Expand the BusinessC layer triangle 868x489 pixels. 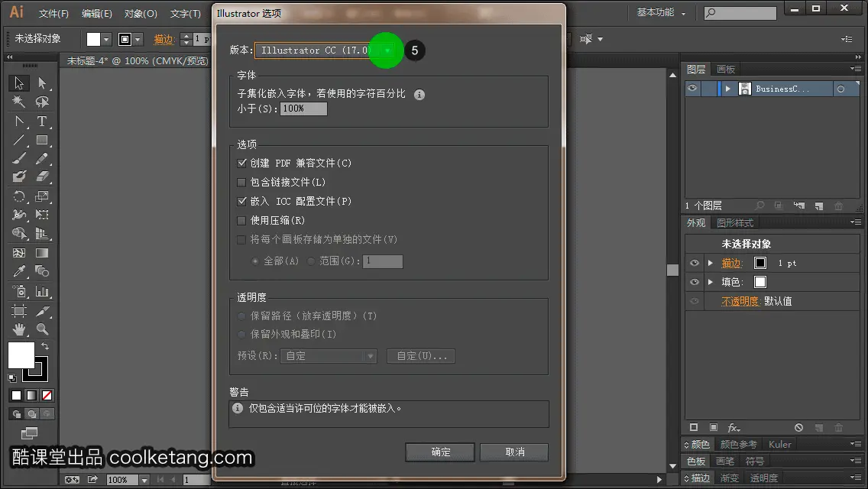point(728,89)
